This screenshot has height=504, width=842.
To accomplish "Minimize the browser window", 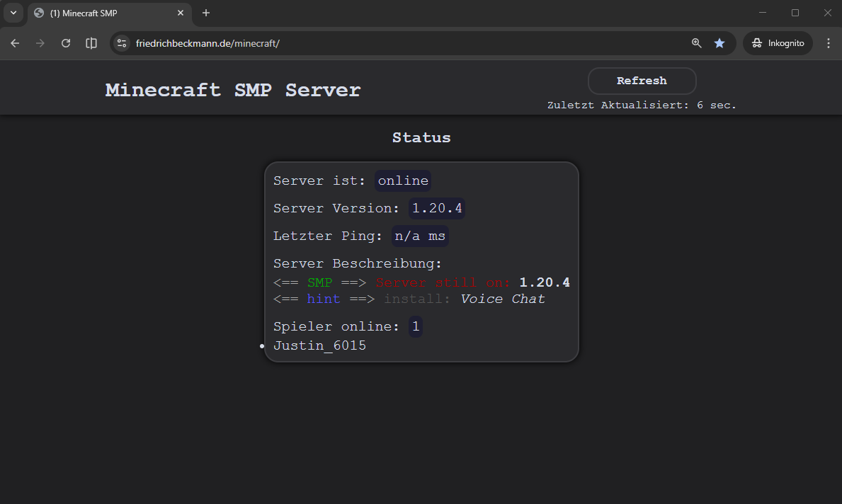I will coord(763,13).
